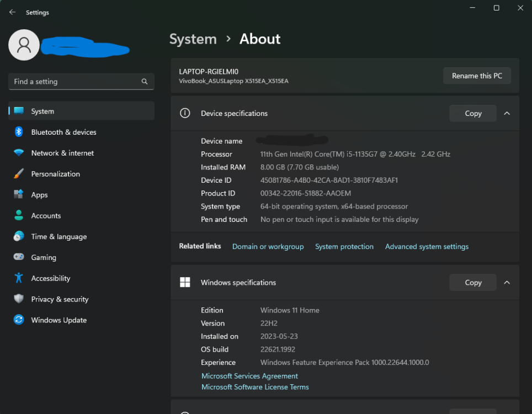Screen dimensions: 532x414
Task: Select the Gaming controller icon
Action: tap(18, 257)
